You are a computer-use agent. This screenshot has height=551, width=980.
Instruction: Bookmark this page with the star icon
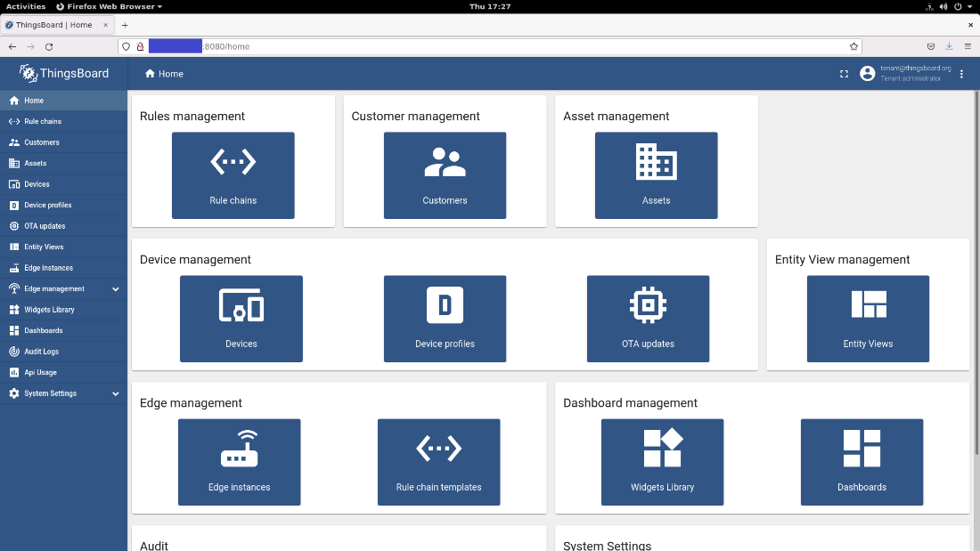coord(853,46)
